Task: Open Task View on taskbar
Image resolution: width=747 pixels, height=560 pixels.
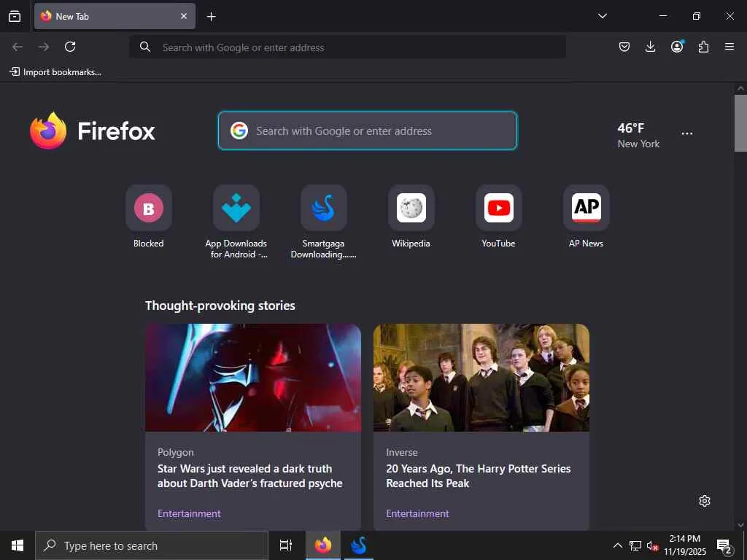Action: pos(285,545)
